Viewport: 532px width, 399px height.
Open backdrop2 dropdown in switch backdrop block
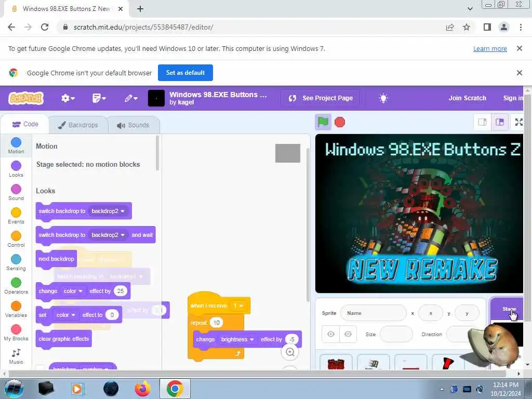pyautogui.click(x=108, y=211)
